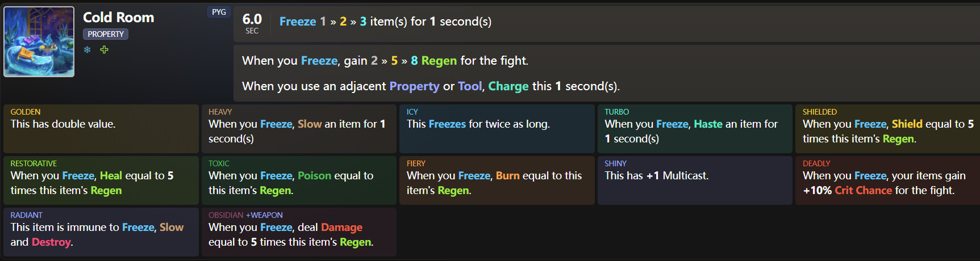
Task: Click the PYG hero badge
Action: 219,12
